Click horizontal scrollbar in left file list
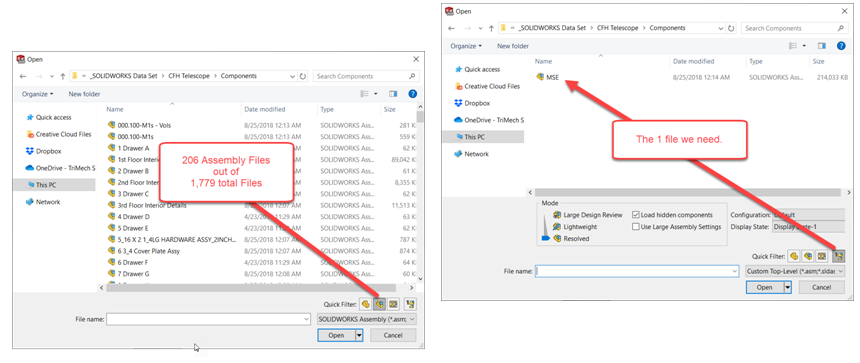 tap(250, 287)
